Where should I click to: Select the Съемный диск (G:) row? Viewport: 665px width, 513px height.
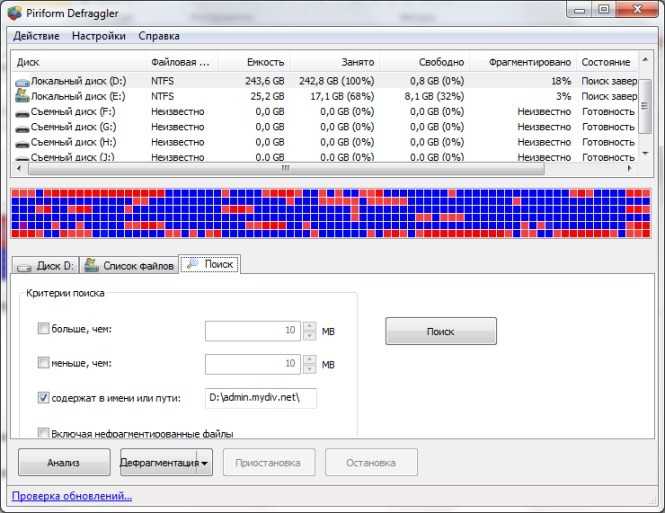point(325,127)
